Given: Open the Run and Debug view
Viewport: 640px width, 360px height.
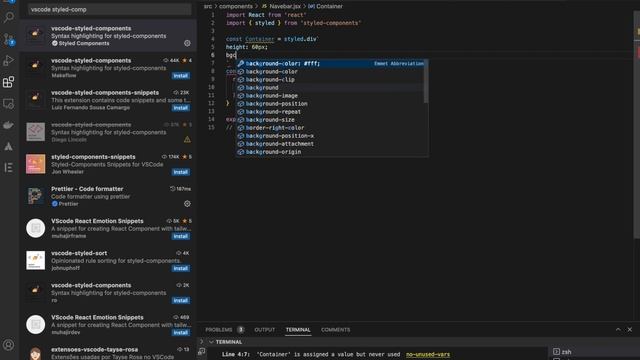Looking at the screenshot, I should [9, 61].
